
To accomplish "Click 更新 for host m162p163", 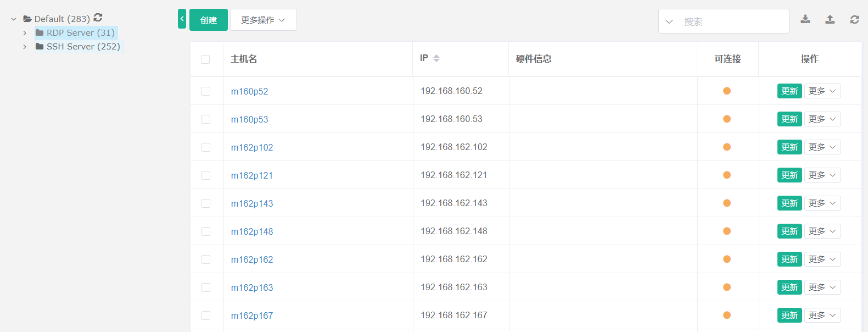I will point(789,287).
